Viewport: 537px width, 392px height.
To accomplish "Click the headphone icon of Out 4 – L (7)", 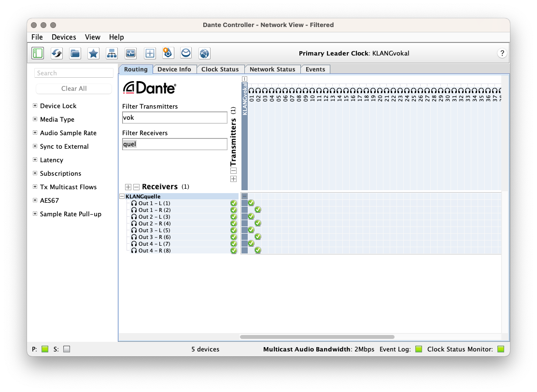I will click(x=134, y=244).
